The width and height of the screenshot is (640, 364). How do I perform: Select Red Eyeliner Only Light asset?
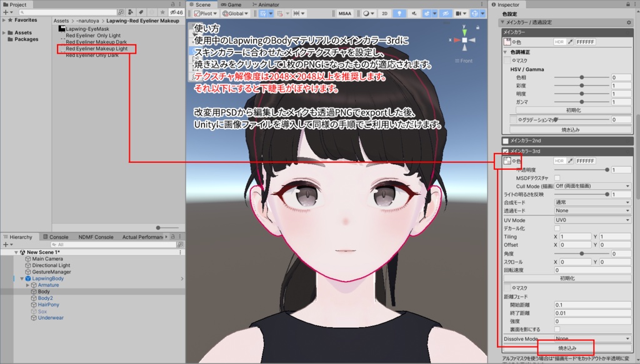[93, 36]
